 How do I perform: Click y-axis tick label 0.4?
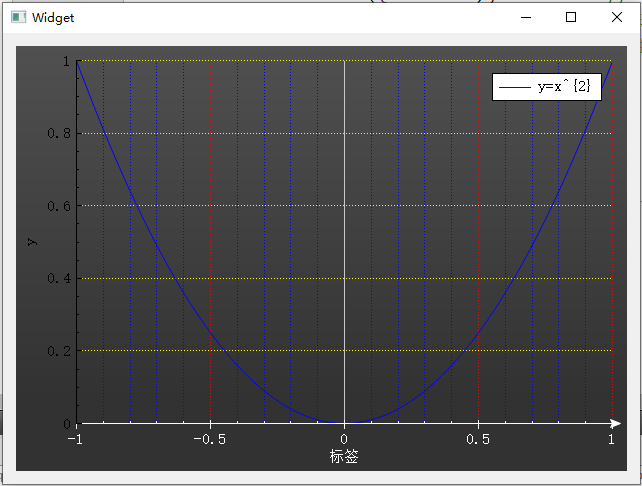[x=59, y=278]
